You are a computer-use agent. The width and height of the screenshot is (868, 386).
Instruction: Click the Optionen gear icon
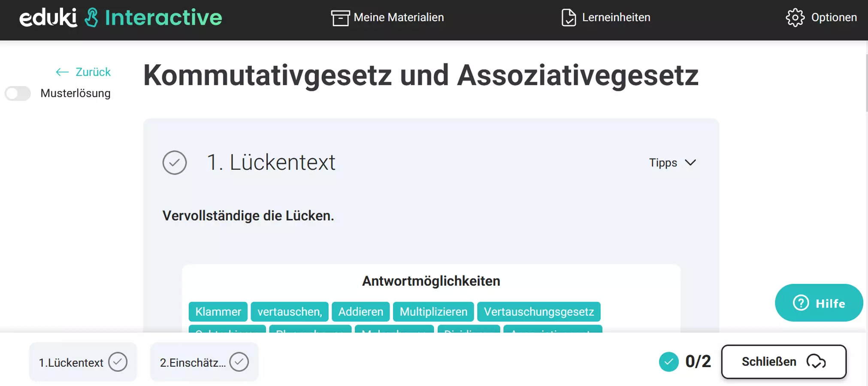[795, 18]
